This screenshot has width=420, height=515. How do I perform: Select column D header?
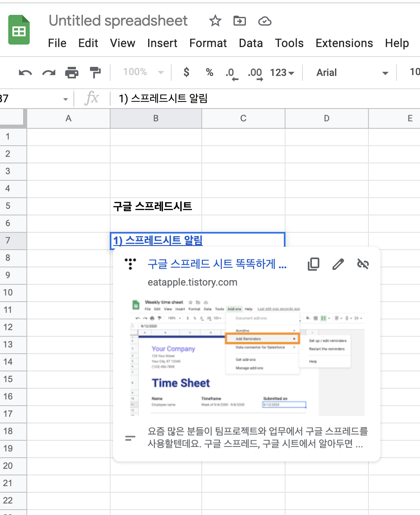[x=327, y=118]
